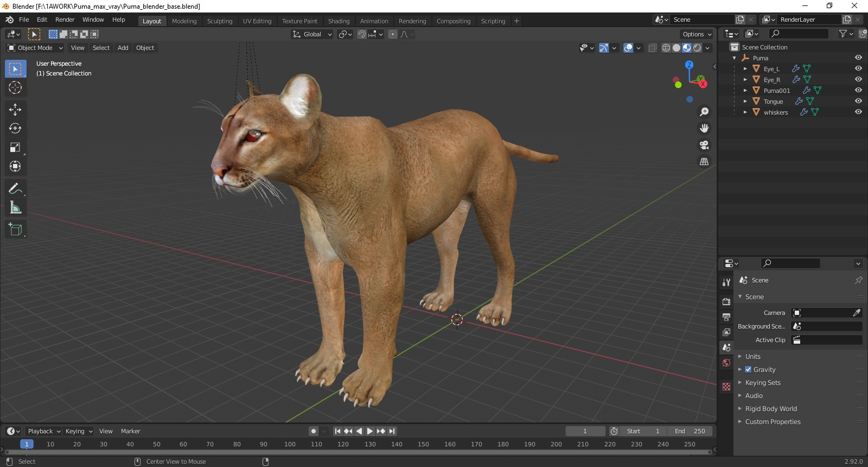Toggle the Gravity checkbox
The width and height of the screenshot is (868, 467).
(748, 369)
